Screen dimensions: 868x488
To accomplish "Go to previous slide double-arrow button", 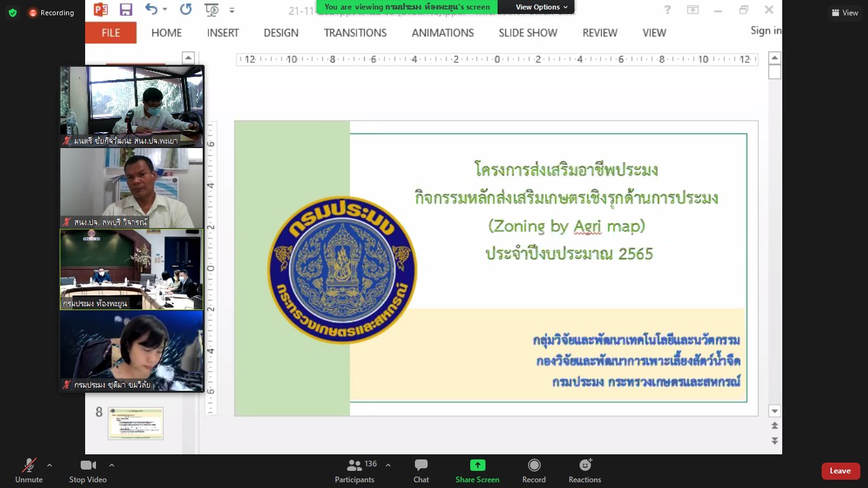I will [x=775, y=426].
